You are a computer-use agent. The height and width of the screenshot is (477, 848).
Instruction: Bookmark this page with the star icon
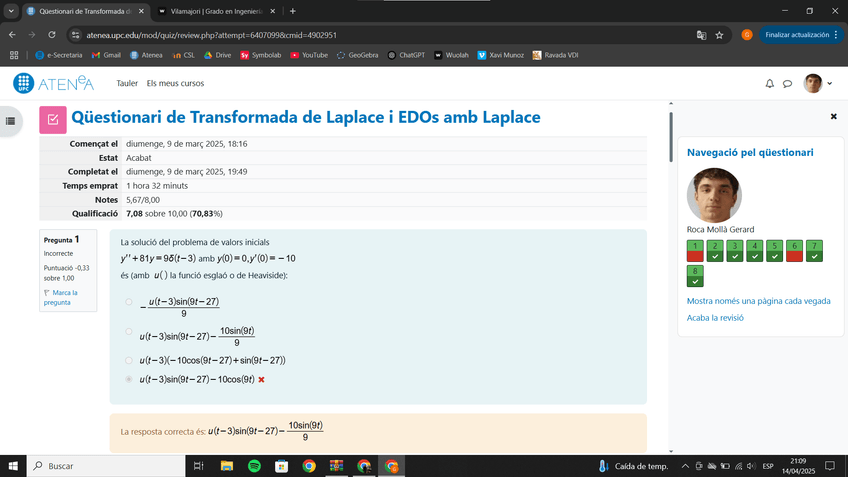719,35
